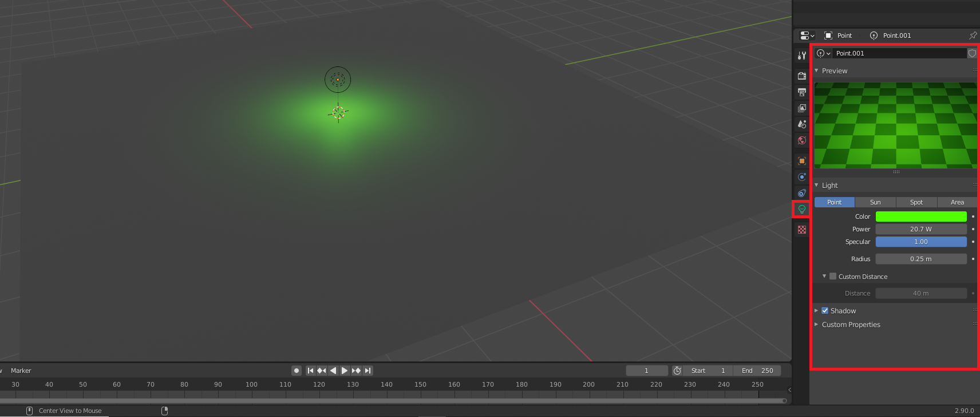Click the fake user shield icon

tap(972, 53)
